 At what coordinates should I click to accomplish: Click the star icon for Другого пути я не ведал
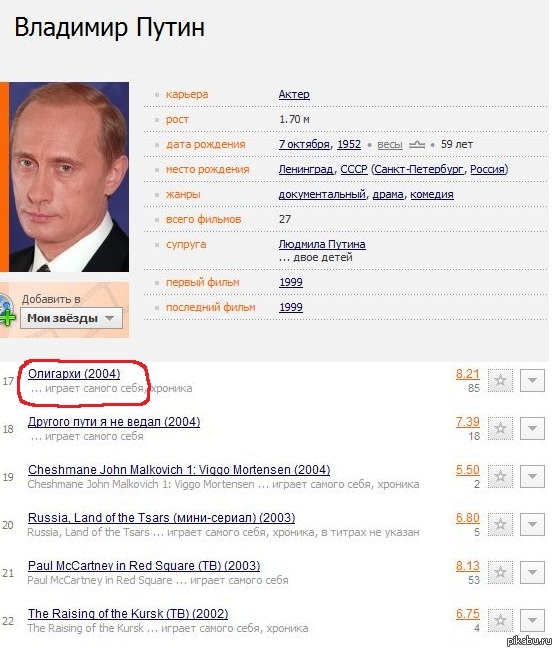coord(501,428)
